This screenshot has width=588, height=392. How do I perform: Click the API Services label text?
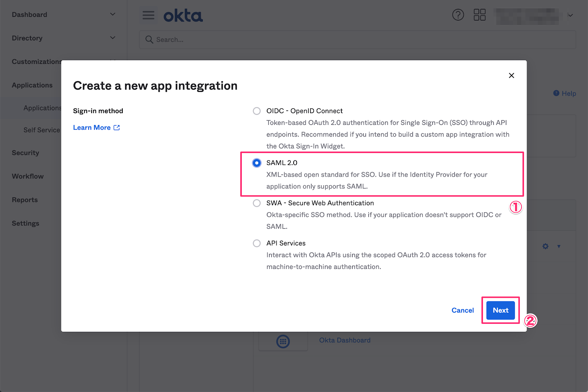point(286,243)
